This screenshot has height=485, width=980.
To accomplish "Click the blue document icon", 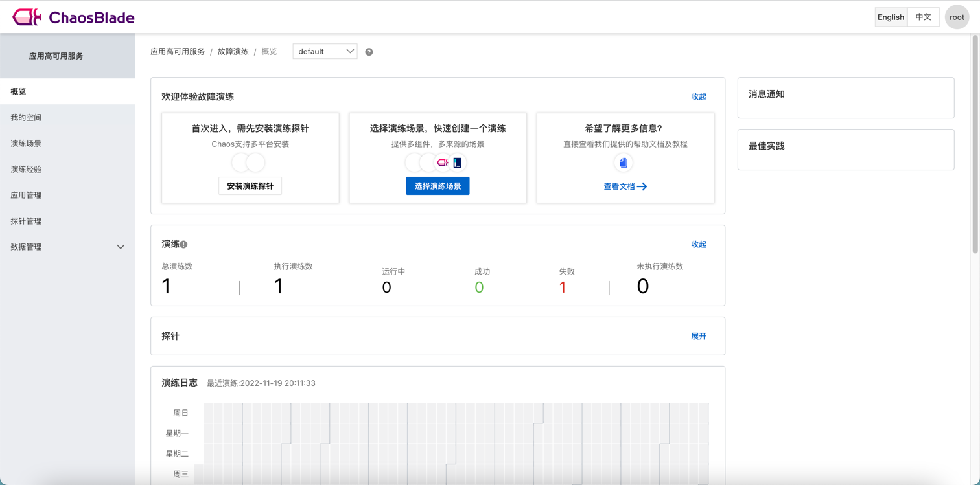I will click(624, 163).
